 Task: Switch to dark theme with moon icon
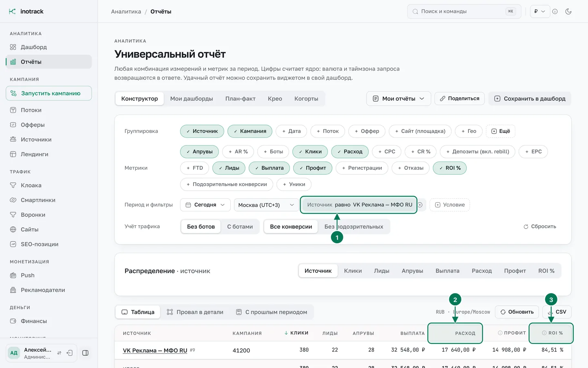coord(568,11)
